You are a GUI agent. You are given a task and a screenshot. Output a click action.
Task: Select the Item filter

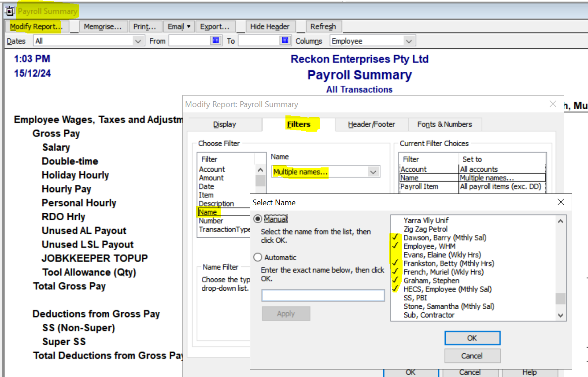pyautogui.click(x=206, y=195)
